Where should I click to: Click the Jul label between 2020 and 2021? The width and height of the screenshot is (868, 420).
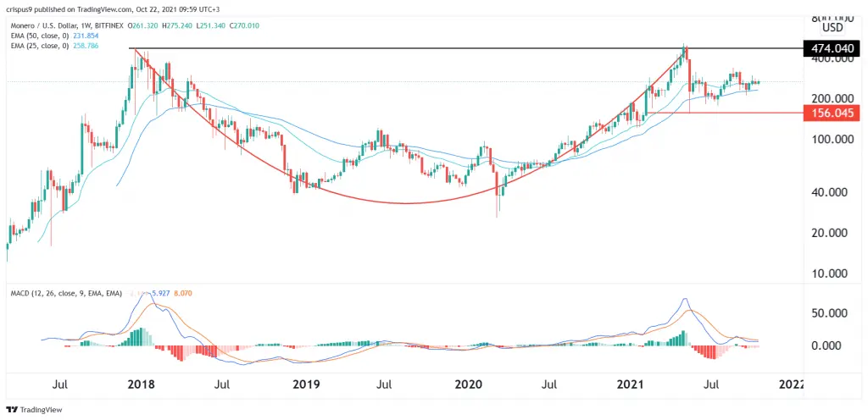tap(549, 383)
